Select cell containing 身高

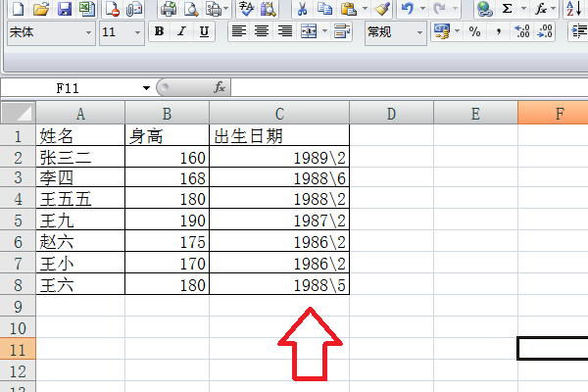[x=167, y=135]
